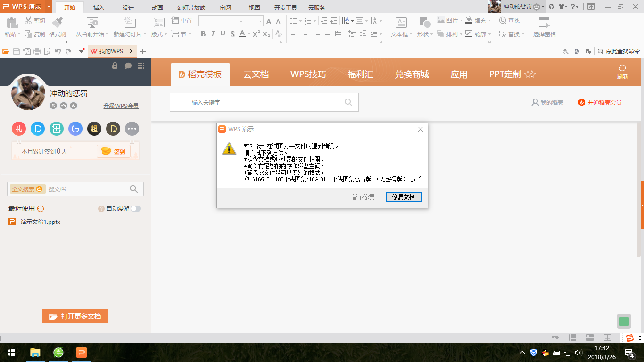Open the apps grid icon in sidebar
The width and height of the screenshot is (644, 362).
pos(141,66)
